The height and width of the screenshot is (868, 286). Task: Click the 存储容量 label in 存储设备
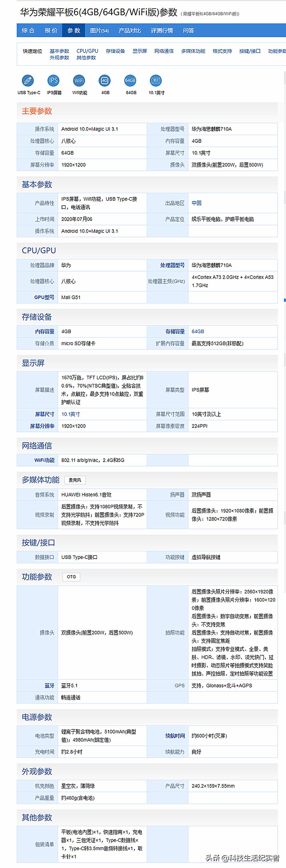tap(175, 332)
